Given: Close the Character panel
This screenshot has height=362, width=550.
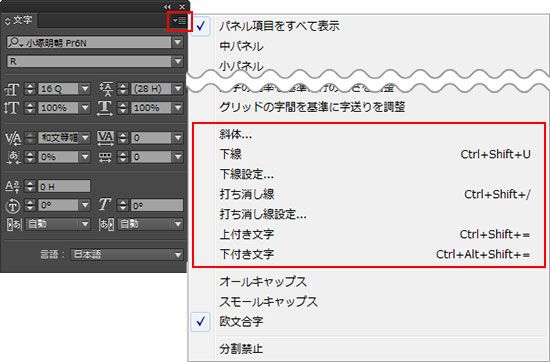Looking at the screenshot, I should pyautogui.click(x=182, y=6).
